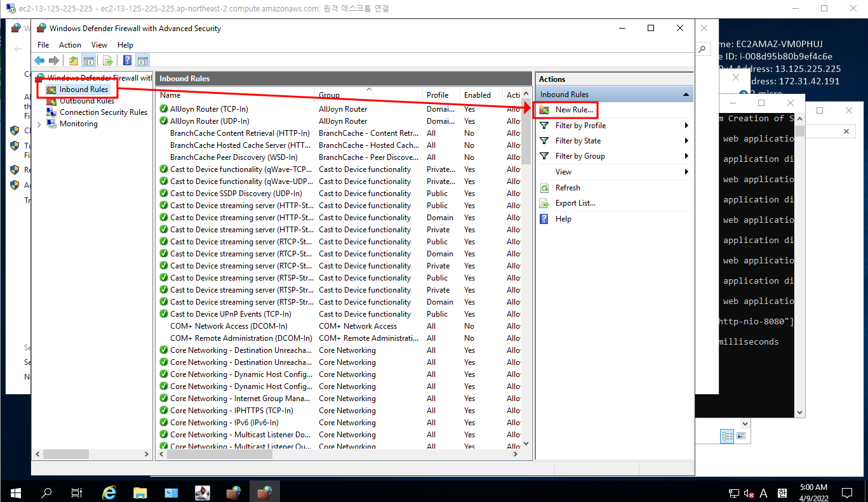This screenshot has height=502, width=868.
Task: Select Windows Defender Firewall root node
Action: 100,77
